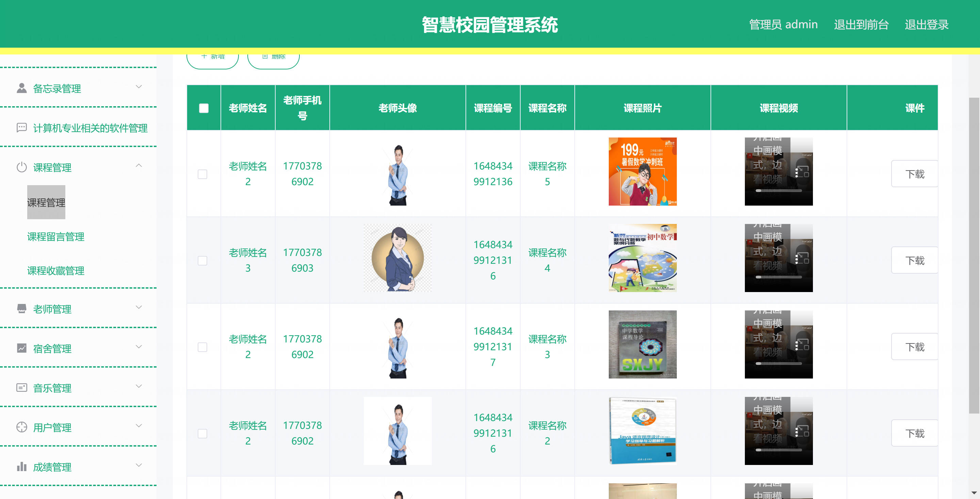The height and width of the screenshot is (499, 980).
Task: Check the row for 课程名称3
Action: pos(202,347)
